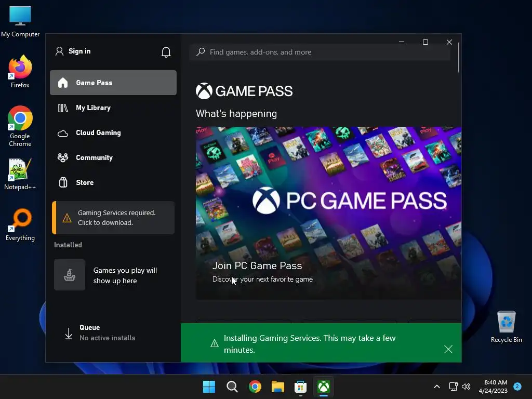This screenshot has width=532, height=399.
Task: Select the Google Chrome desktop shortcut
Action: click(20, 126)
